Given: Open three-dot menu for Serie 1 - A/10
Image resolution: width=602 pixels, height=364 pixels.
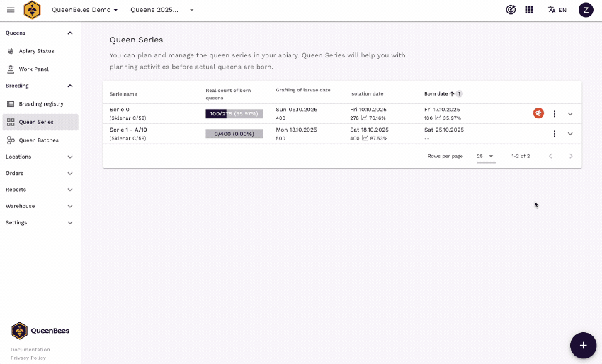Looking at the screenshot, I should pos(555,134).
